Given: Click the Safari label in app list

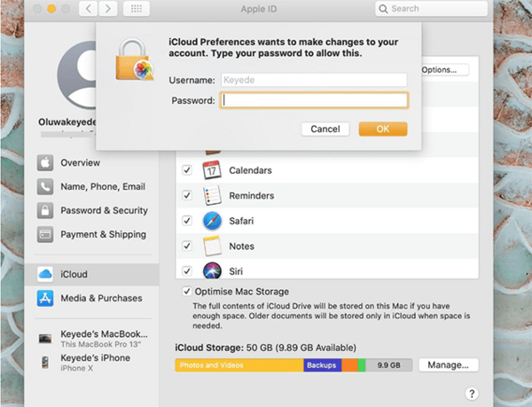Looking at the screenshot, I should pos(241,221).
